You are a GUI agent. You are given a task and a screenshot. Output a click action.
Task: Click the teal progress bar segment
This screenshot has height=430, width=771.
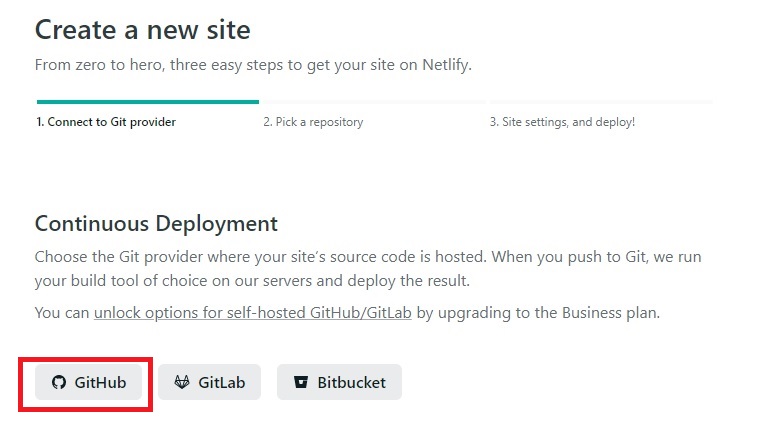pyautogui.click(x=148, y=101)
